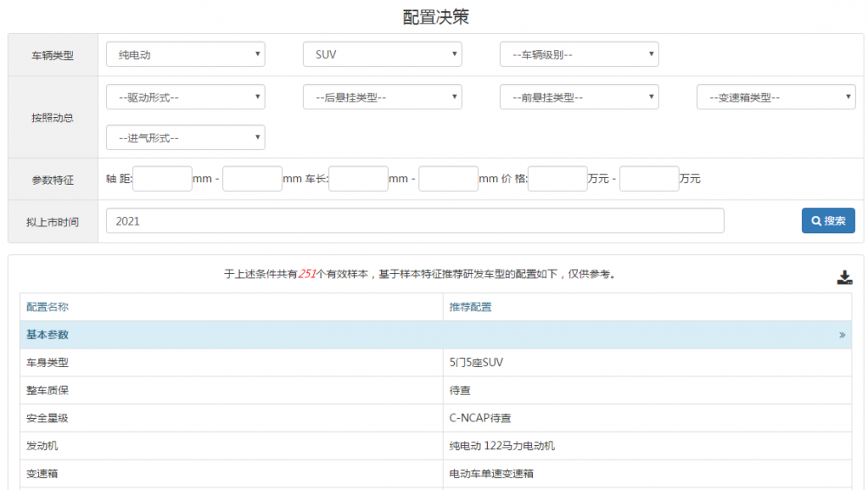Screen dimensions: 868x490
Task: Click the download icon above the results table
Action: tap(844, 278)
